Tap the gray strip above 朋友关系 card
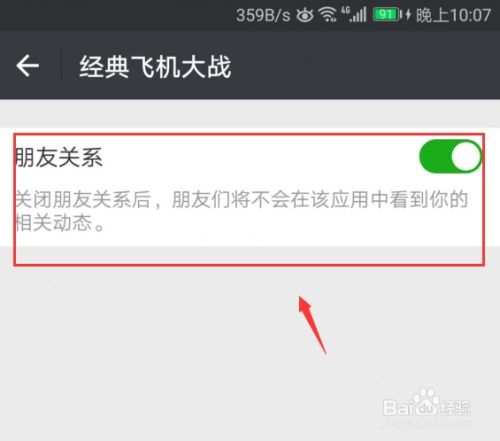The image size is (500, 441). (x=250, y=113)
